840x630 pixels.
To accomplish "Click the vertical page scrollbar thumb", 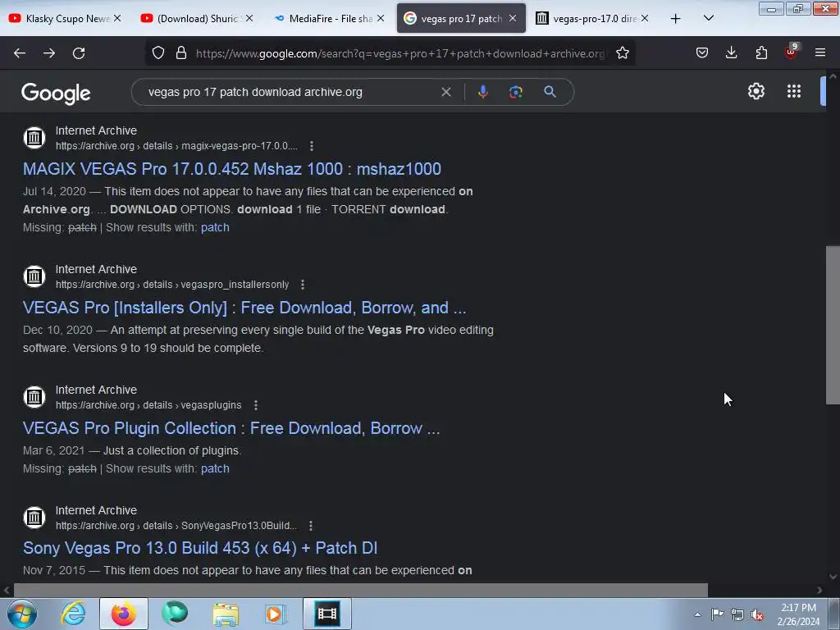I will tap(833, 325).
